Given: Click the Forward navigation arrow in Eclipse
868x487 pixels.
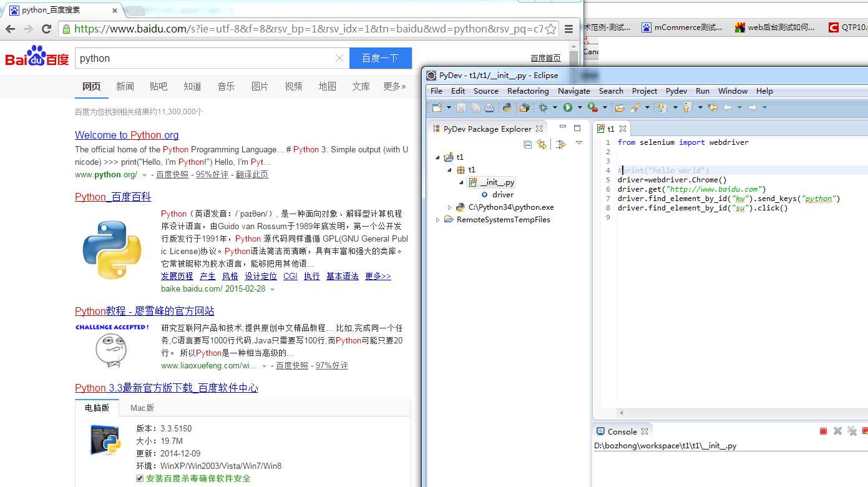Looking at the screenshot, I should [753, 107].
